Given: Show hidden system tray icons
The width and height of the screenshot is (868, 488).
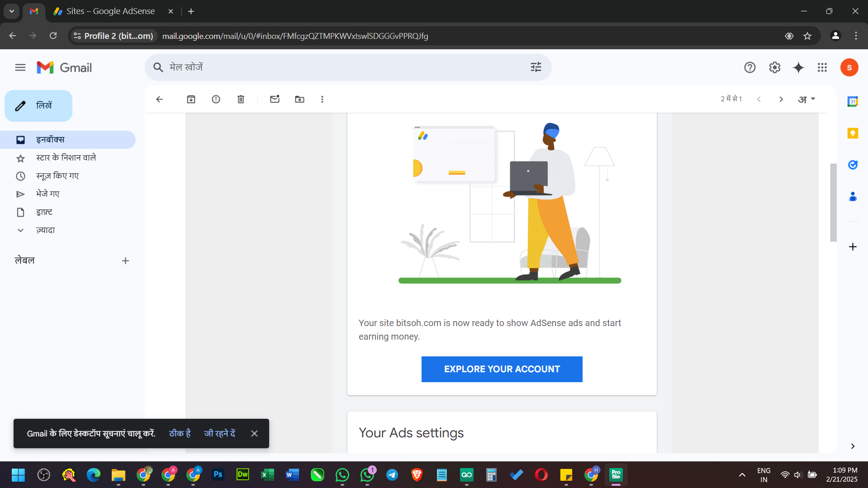Looking at the screenshot, I should click(742, 475).
